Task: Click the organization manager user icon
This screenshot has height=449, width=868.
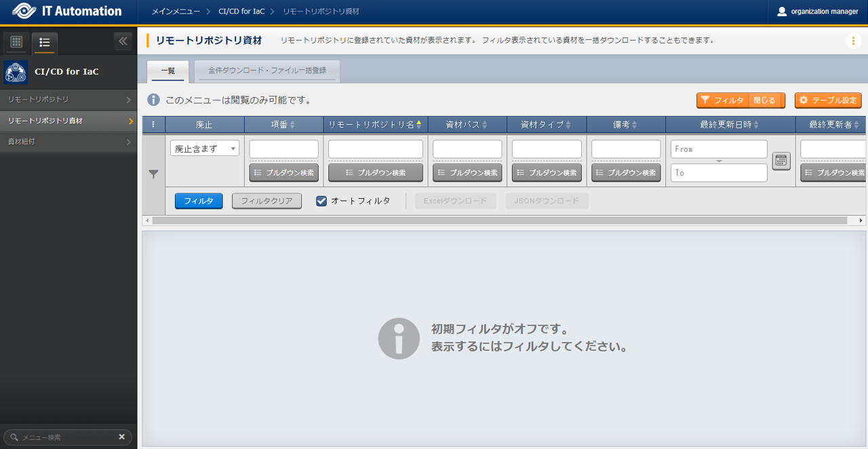Action: pyautogui.click(x=782, y=12)
